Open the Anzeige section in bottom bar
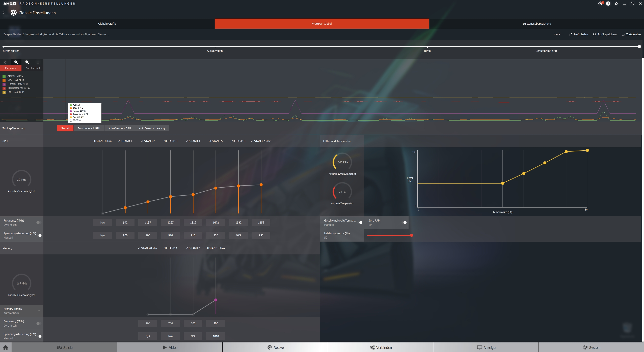Image resolution: width=644 pixels, height=352 pixels. pos(486,347)
